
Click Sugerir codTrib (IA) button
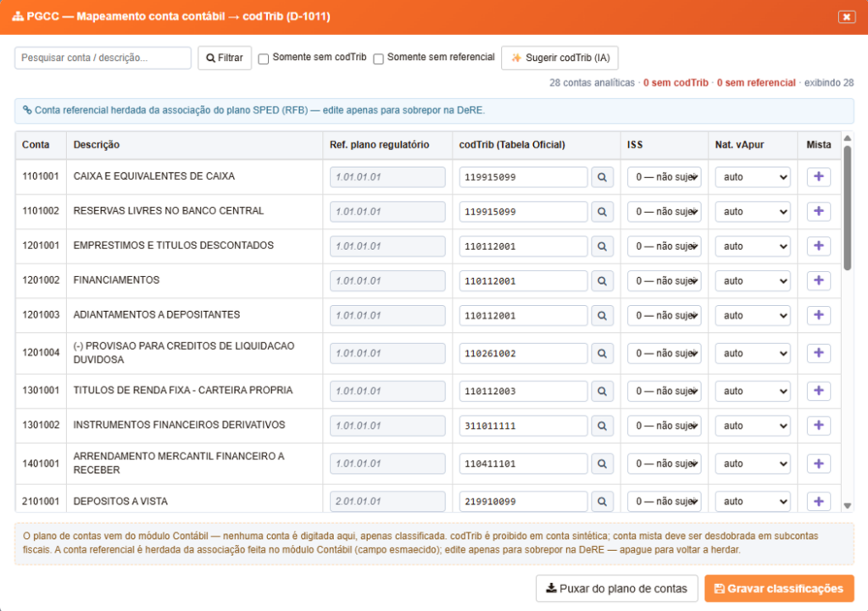pos(559,58)
